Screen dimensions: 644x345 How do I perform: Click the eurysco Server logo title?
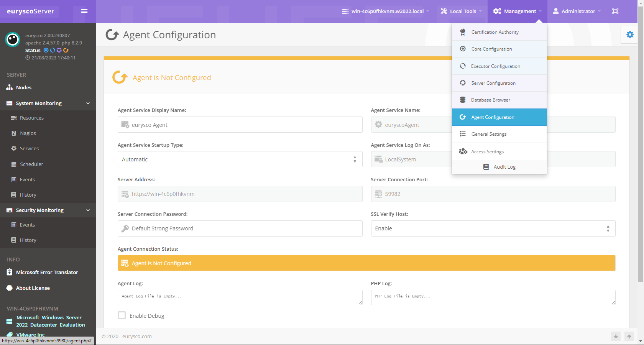(31, 11)
